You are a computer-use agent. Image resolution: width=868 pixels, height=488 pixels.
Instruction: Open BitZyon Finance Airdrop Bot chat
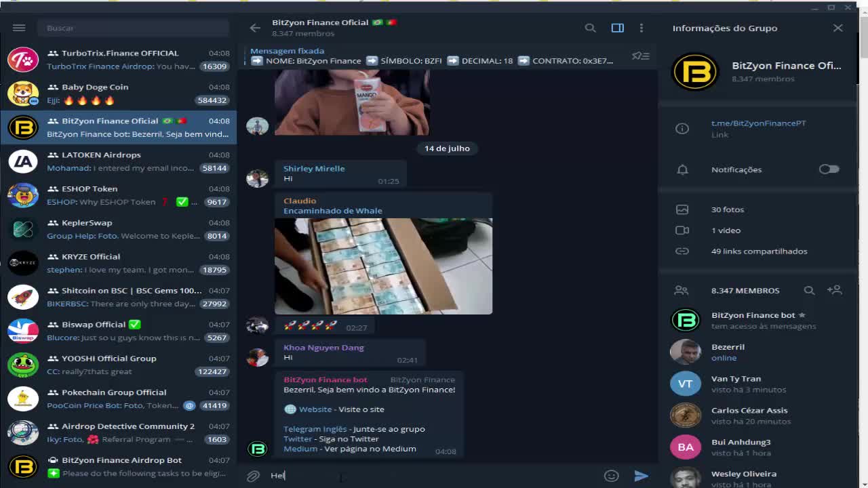[x=119, y=466]
